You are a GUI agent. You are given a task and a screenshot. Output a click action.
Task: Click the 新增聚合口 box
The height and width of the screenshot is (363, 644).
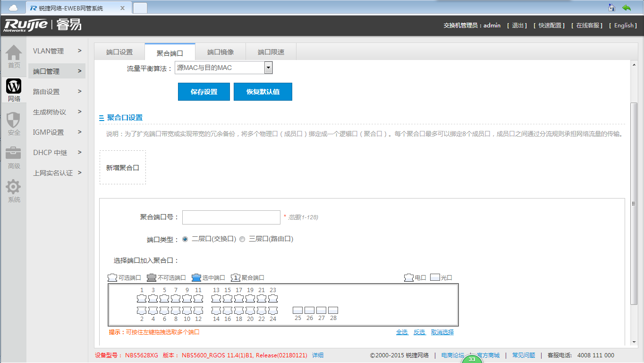pyautogui.click(x=123, y=167)
